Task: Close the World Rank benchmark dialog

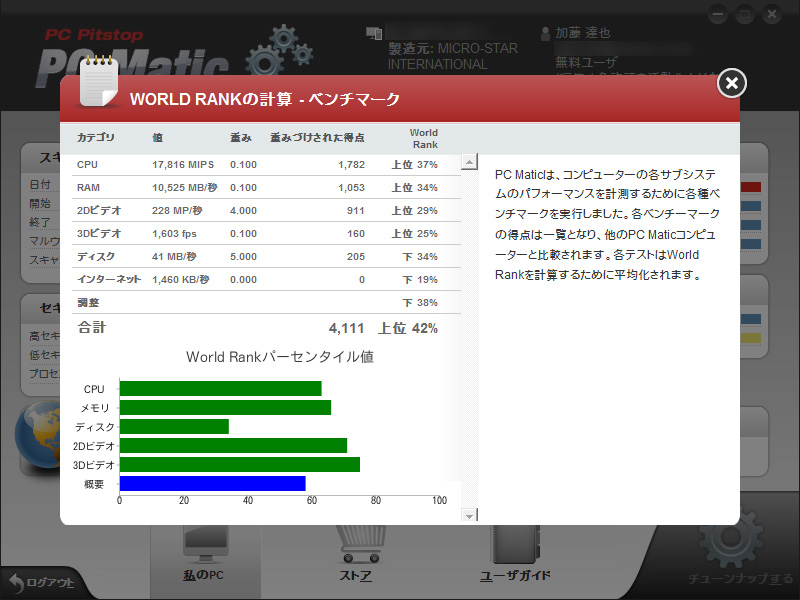Action: pyautogui.click(x=732, y=83)
